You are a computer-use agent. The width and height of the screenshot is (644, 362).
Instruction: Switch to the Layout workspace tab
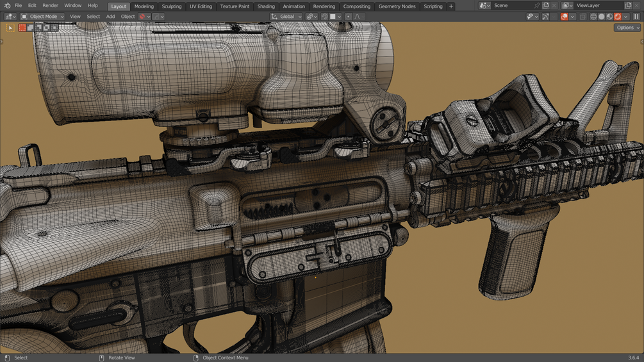click(x=119, y=6)
